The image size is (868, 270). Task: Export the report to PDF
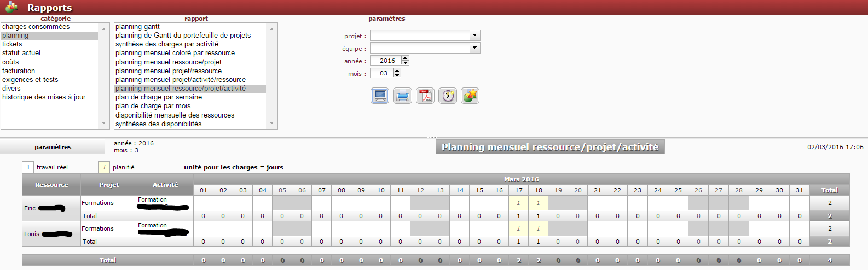pos(425,96)
